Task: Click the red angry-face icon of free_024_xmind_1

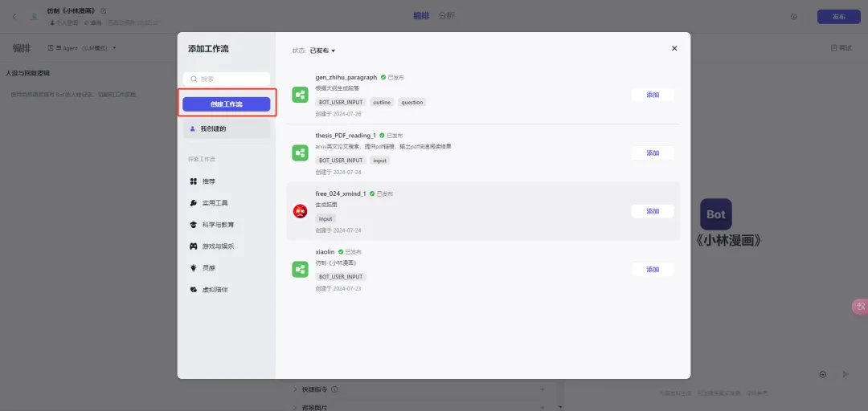Action: tap(300, 211)
